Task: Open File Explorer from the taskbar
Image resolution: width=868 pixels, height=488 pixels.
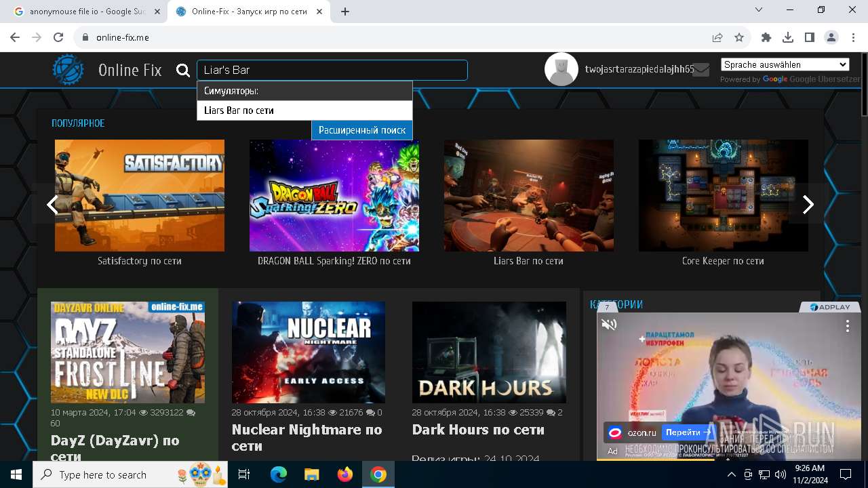Action: (x=311, y=474)
